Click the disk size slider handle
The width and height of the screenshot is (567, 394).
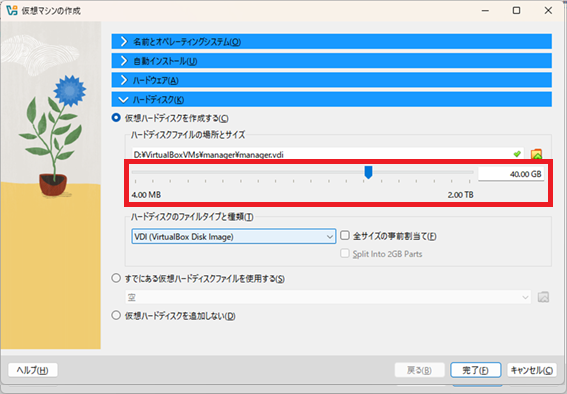[x=368, y=172]
